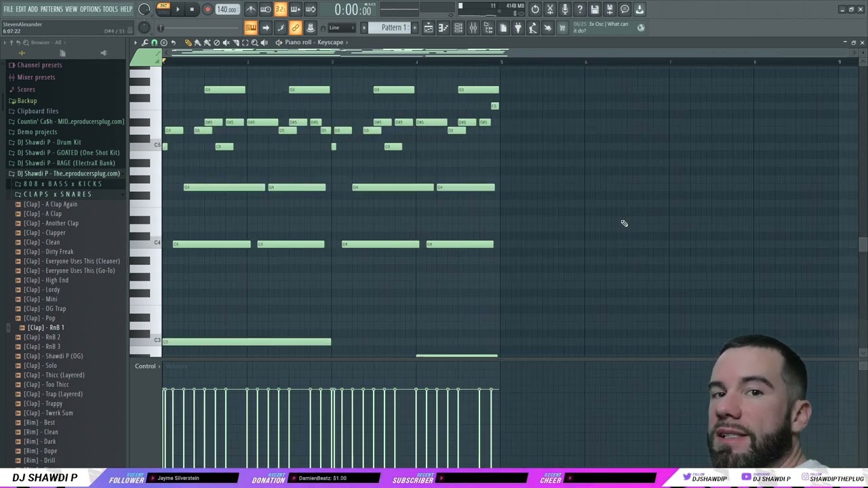Enable the metronome icon
The image size is (868, 488).
pyautogui.click(x=251, y=9)
